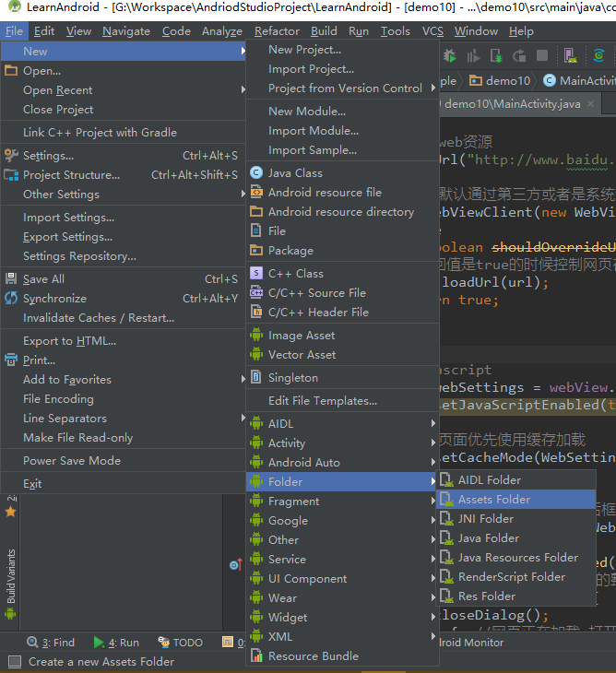Click the C++ Class icon
Viewport: 616px width, 673px height.
(256, 274)
